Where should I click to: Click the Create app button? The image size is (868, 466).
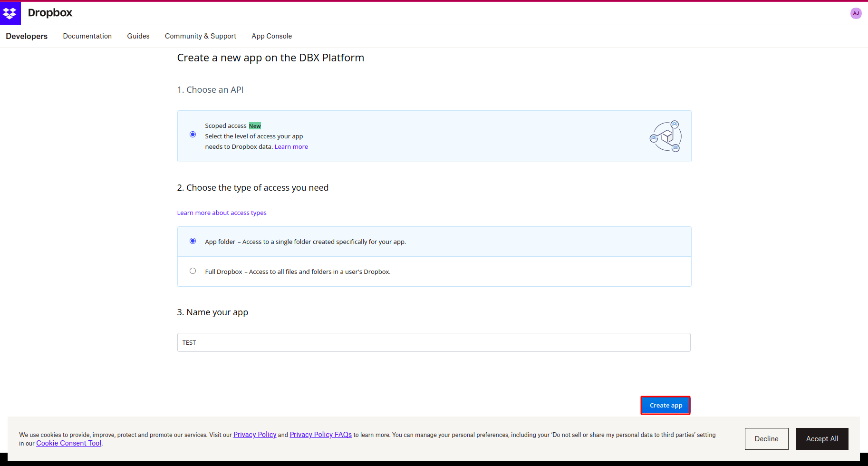pyautogui.click(x=665, y=406)
